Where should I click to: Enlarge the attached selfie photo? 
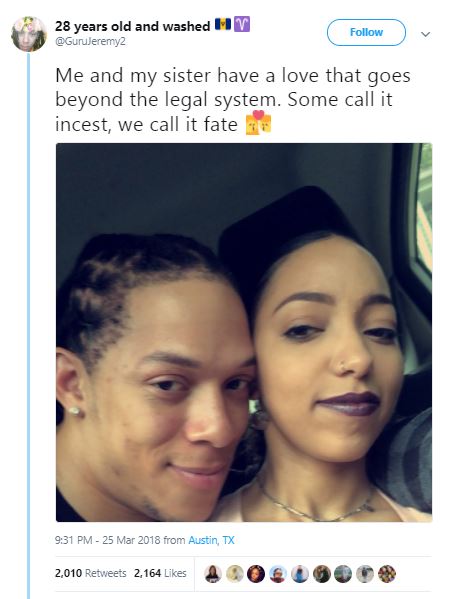[244, 332]
